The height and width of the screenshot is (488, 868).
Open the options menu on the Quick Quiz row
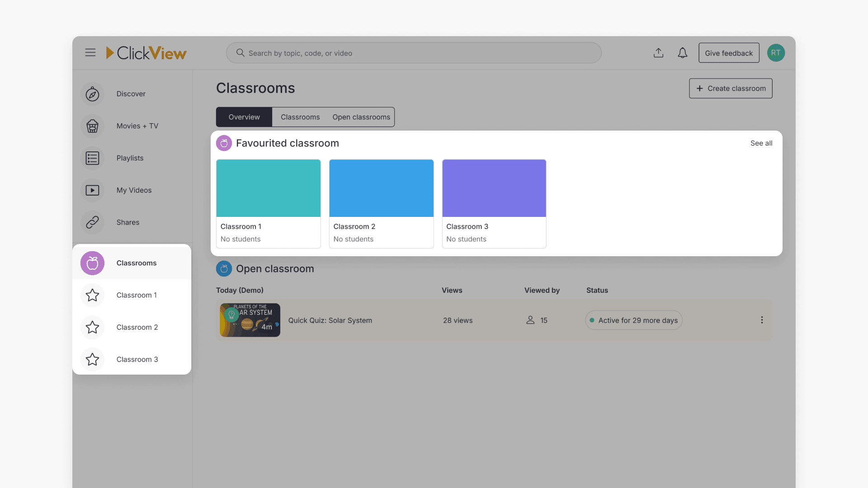point(762,320)
